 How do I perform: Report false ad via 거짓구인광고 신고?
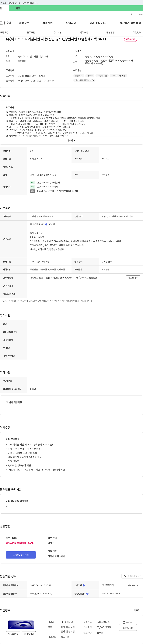132,576
